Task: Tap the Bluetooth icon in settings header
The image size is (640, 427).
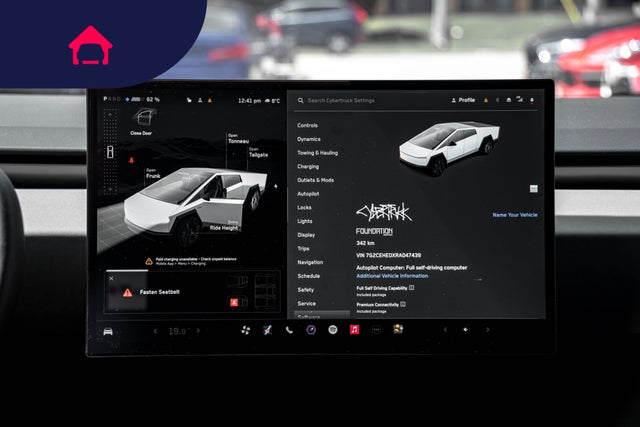Action: pos(497,100)
